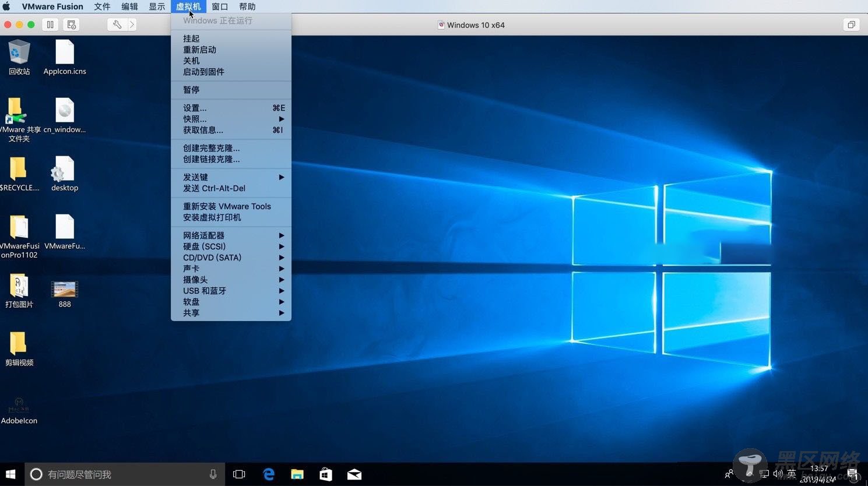Open File Explorer from taskbar
This screenshot has height=486, width=868.
tap(297, 474)
